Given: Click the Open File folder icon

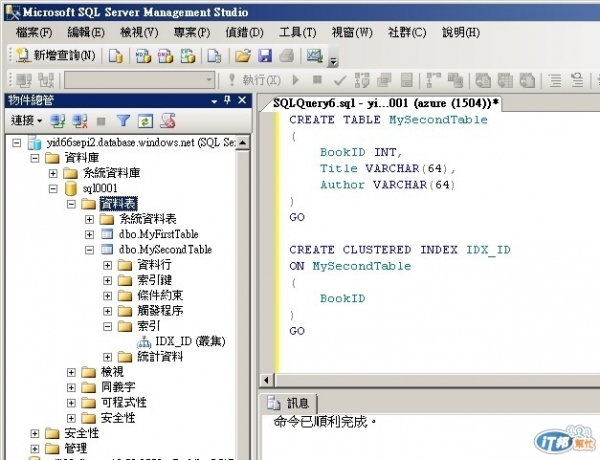Looking at the screenshot, I should pos(243,56).
